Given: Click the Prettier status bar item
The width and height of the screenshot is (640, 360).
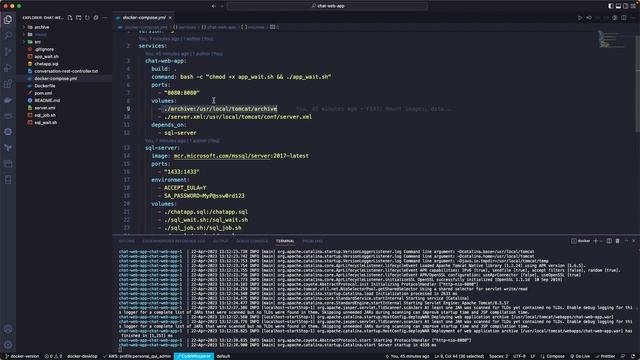Looking at the screenshot, I should click(605, 356).
